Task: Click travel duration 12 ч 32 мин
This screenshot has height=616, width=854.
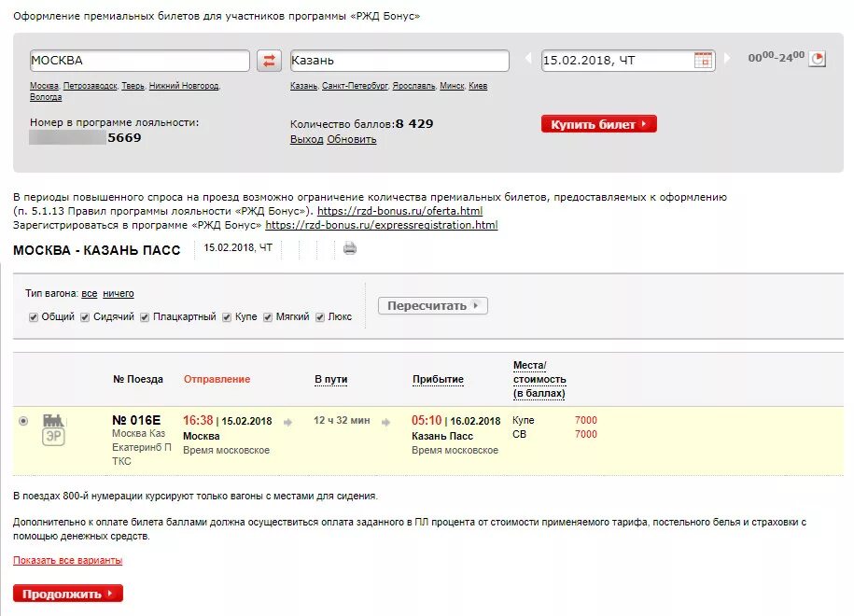Action: [x=342, y=421]
